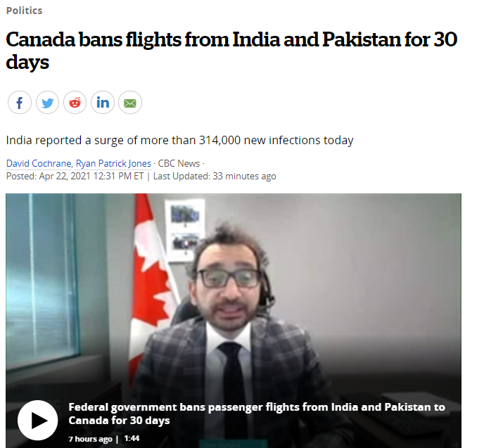Share article on Reddit
The width and height of the screenshot is (503, 448).
(75, 103)
